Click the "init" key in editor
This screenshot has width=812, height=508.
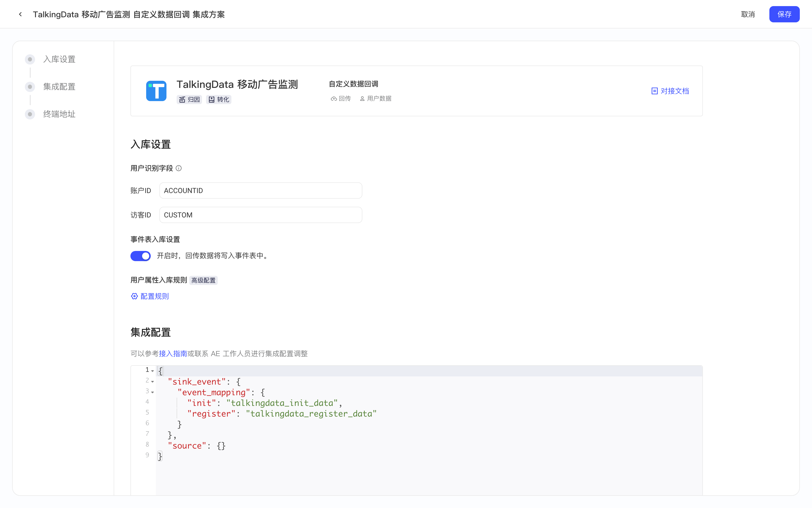(202, 403)
